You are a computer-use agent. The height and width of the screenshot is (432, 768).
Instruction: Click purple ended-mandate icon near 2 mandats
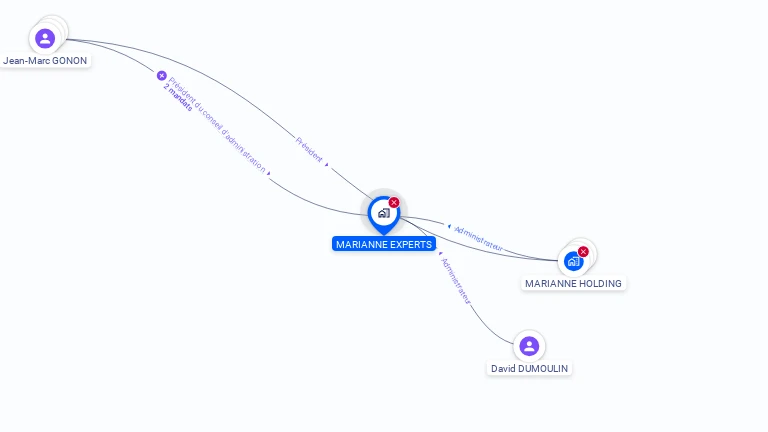[162, 75]
